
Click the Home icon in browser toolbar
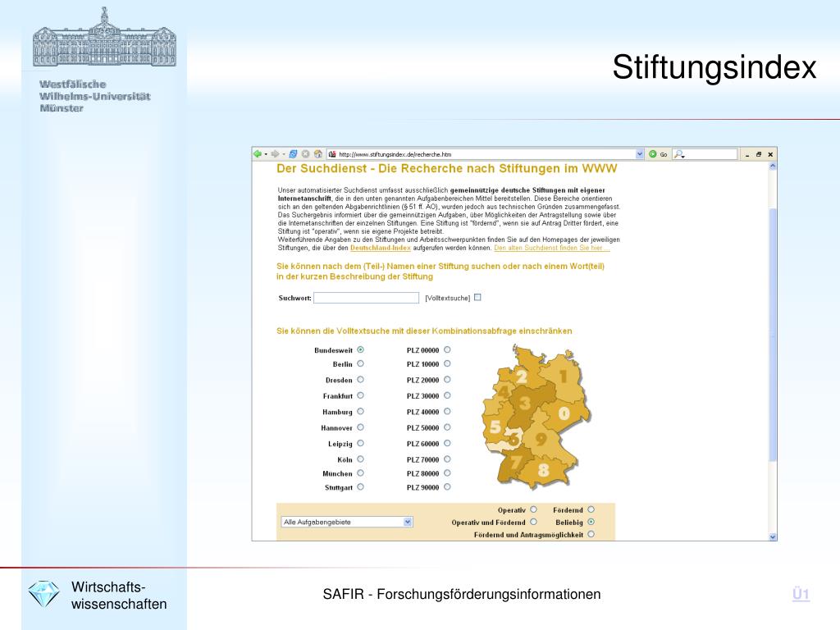pos(318,154)
